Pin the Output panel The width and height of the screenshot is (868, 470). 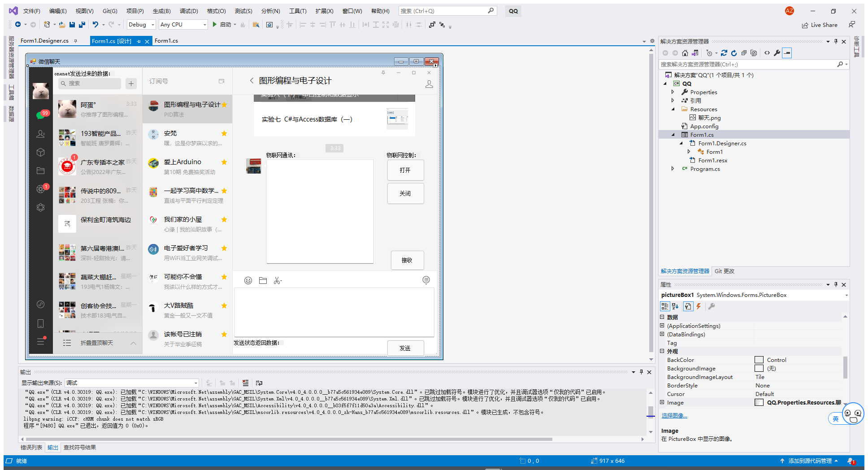pyautogui.click(x=641, y=372)
